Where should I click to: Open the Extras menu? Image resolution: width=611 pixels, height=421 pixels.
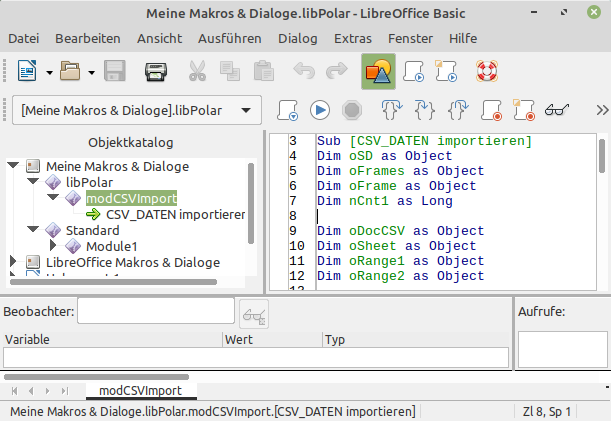coord(353,39)
